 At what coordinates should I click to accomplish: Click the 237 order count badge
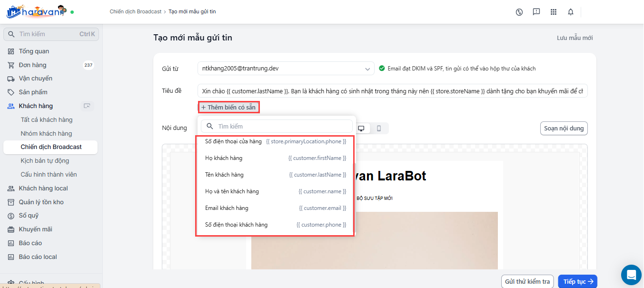point(88,65)
